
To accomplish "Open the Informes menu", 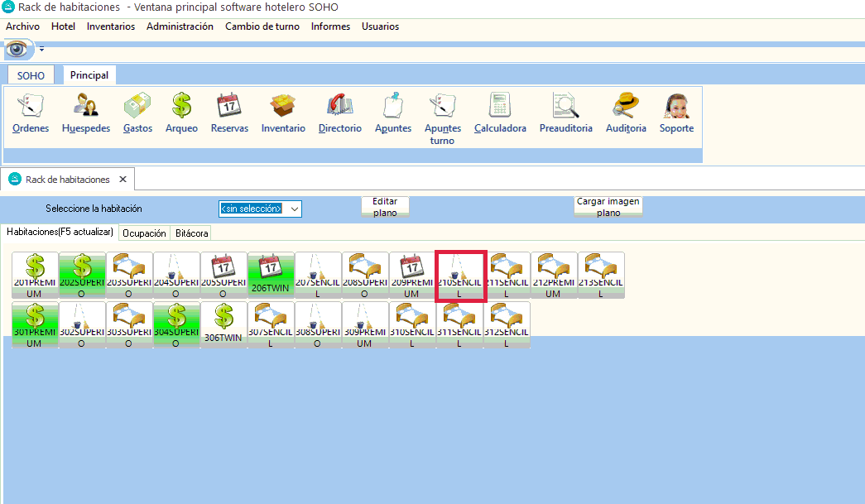I will click(330, 26).
